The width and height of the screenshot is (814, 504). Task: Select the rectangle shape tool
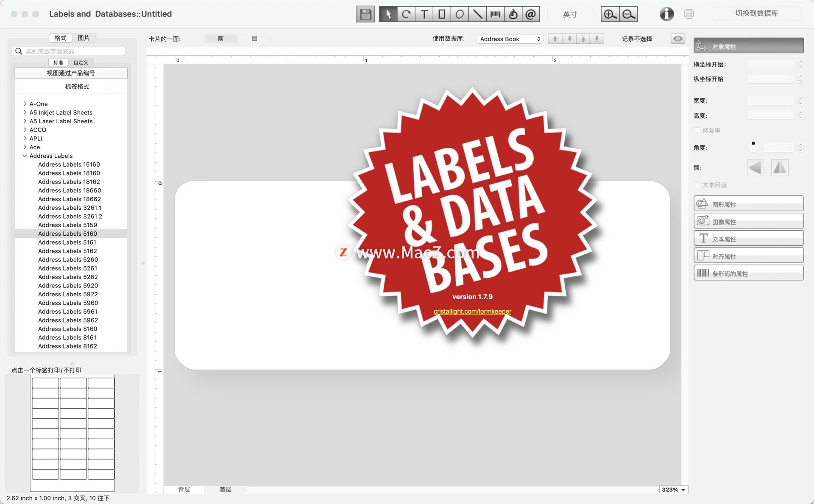[442, 14]
